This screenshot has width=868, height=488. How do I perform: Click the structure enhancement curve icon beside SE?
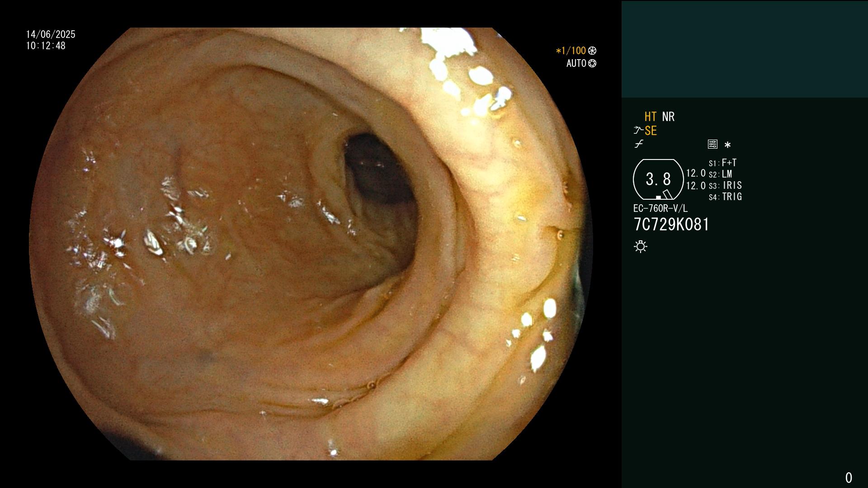click(638, 131)
